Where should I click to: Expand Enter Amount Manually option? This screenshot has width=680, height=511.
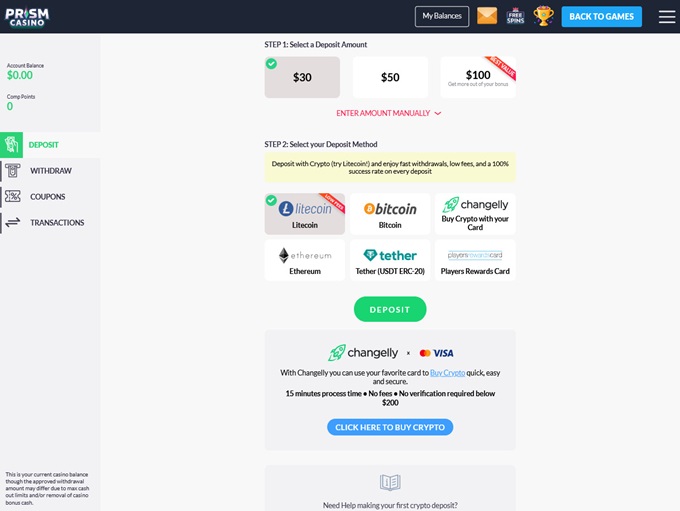[389, 113]
